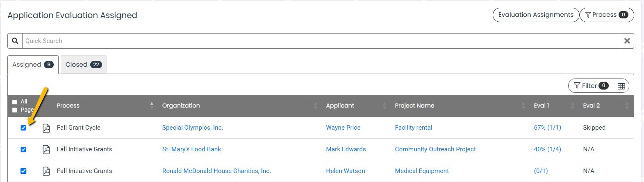
Task: Uncheck the Mark Edwards row checkbox
Action: tap(23, 150)
